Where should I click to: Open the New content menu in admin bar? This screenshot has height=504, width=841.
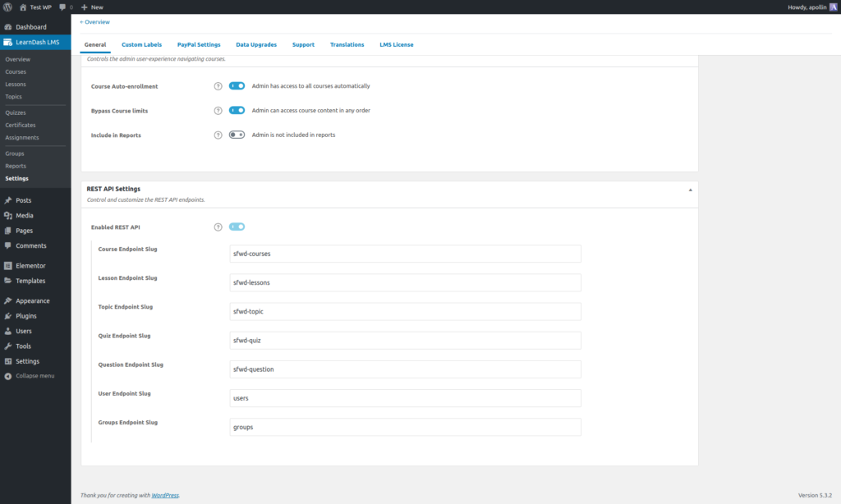pyautogui.click(x=92, y=7)
